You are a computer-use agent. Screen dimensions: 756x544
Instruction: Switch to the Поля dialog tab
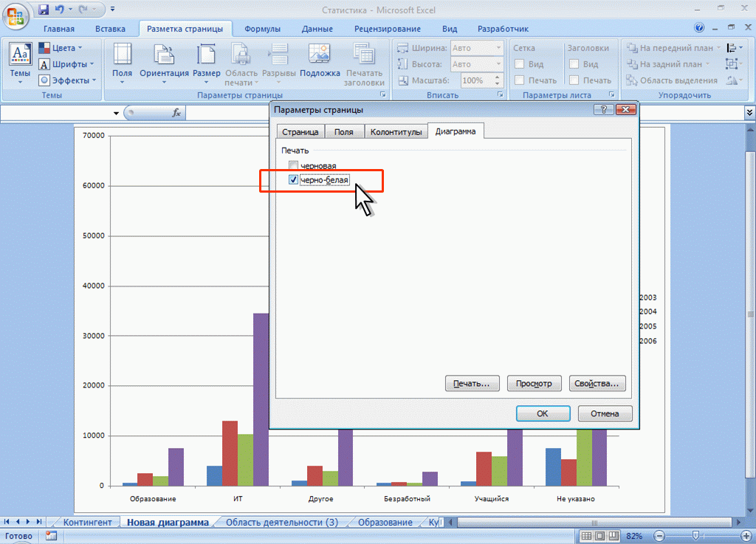coord(344,131)
